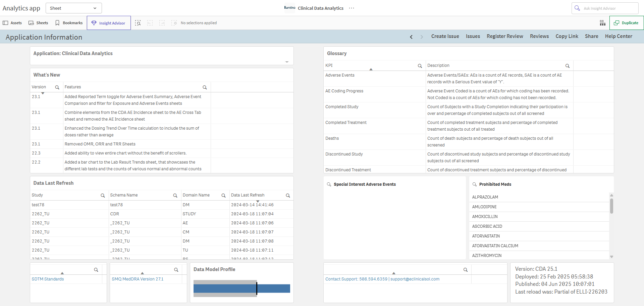Open the Sheets panel
The image size is (644, 306).
point(38,23)
